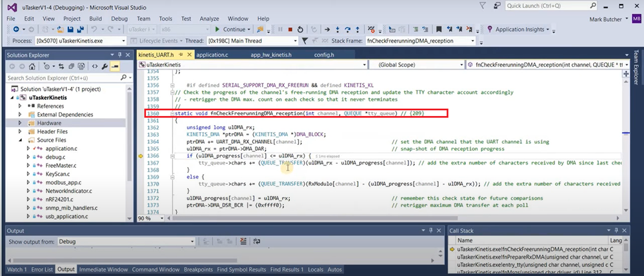Collapse code outline at line 1356

point(172,85)
